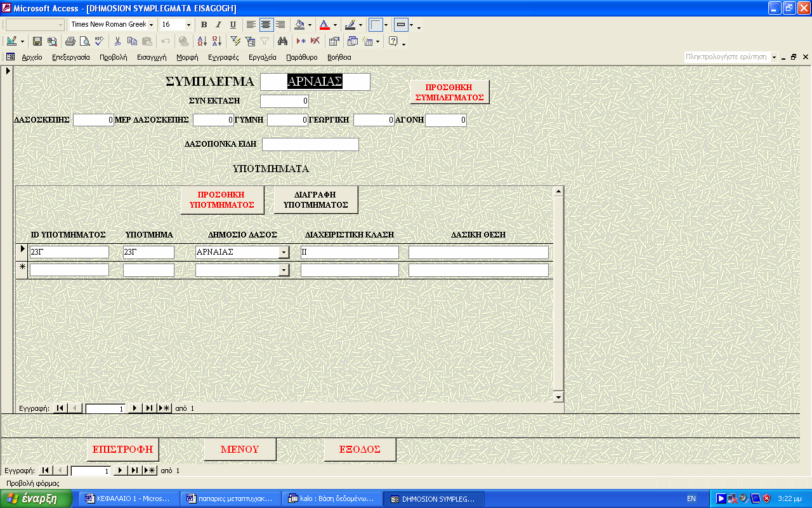Toggle underline formatting
Screen dimensions: 812x508
233,25
